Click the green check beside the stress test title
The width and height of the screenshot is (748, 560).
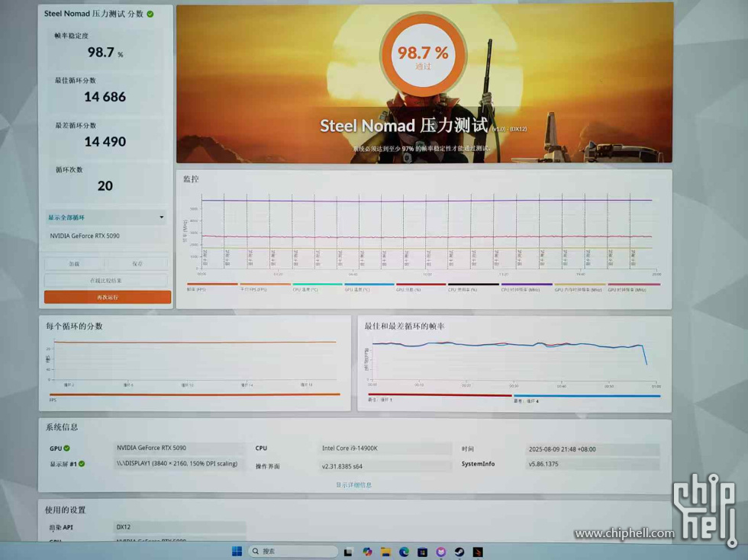150,14
